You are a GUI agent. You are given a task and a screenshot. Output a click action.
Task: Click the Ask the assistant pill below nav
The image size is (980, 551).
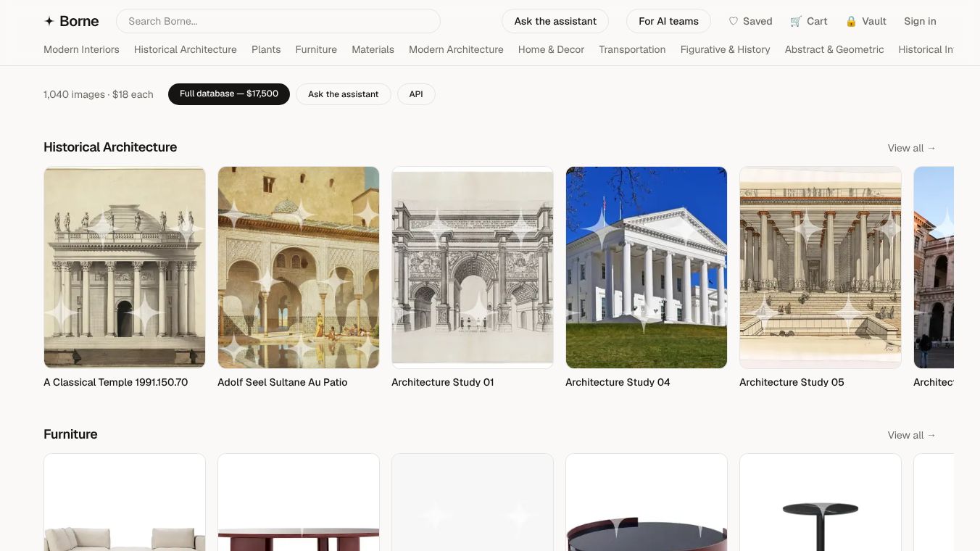[x=344, y=94]
